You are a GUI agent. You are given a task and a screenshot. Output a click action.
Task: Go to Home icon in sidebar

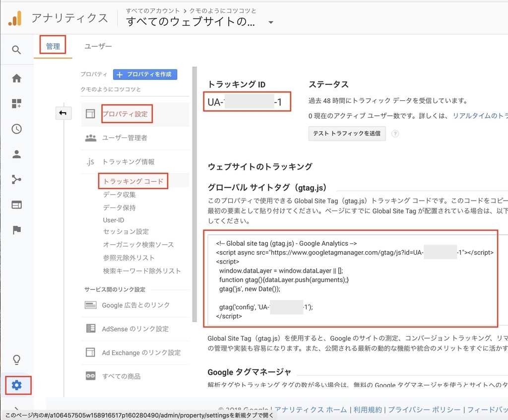[x=16, y=78]
